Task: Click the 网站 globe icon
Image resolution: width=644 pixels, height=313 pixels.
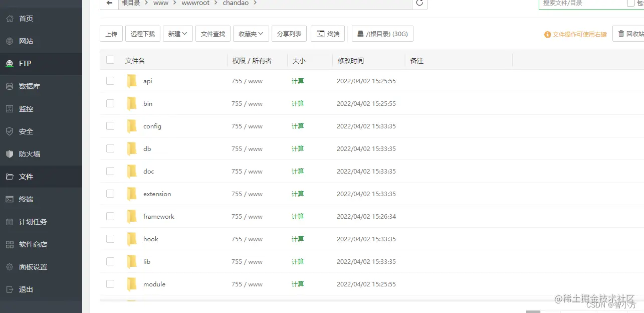Action: (x=10, y=41)
